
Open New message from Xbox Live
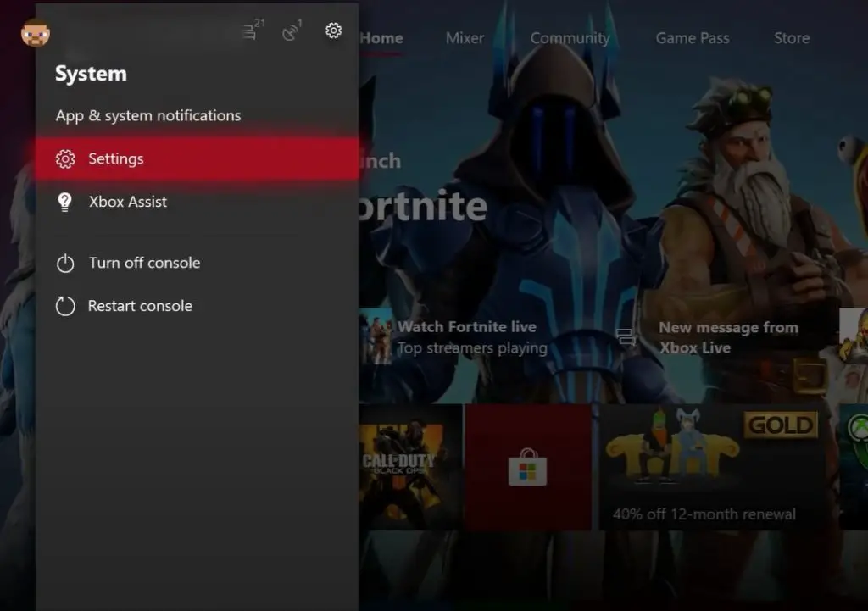[708, 337]
